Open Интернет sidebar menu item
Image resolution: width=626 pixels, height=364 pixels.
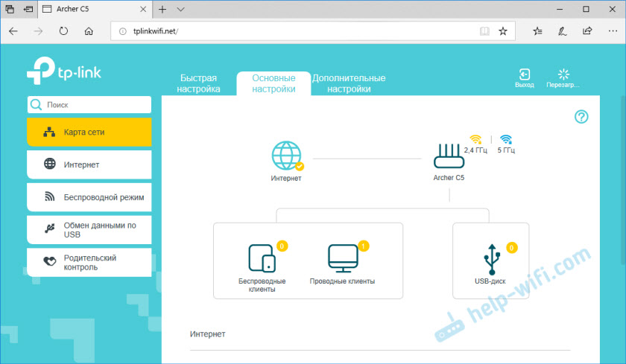pyautogui.click(x=89, y=165)
